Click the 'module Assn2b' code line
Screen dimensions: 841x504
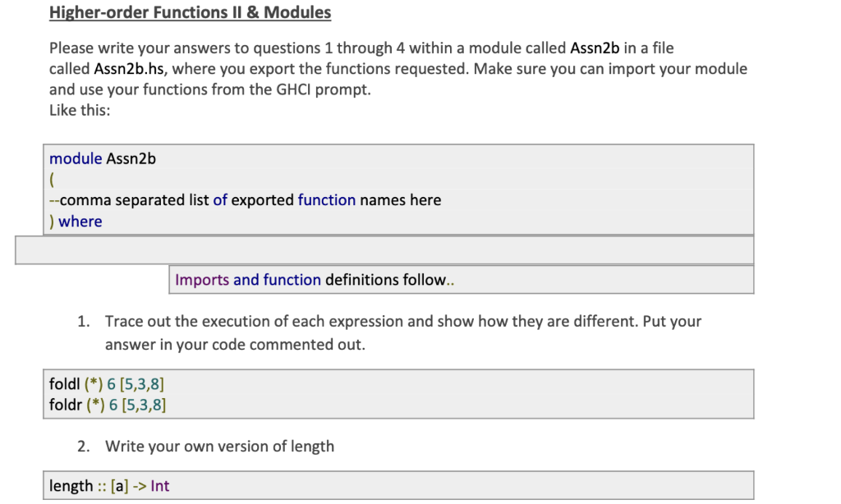103,158
